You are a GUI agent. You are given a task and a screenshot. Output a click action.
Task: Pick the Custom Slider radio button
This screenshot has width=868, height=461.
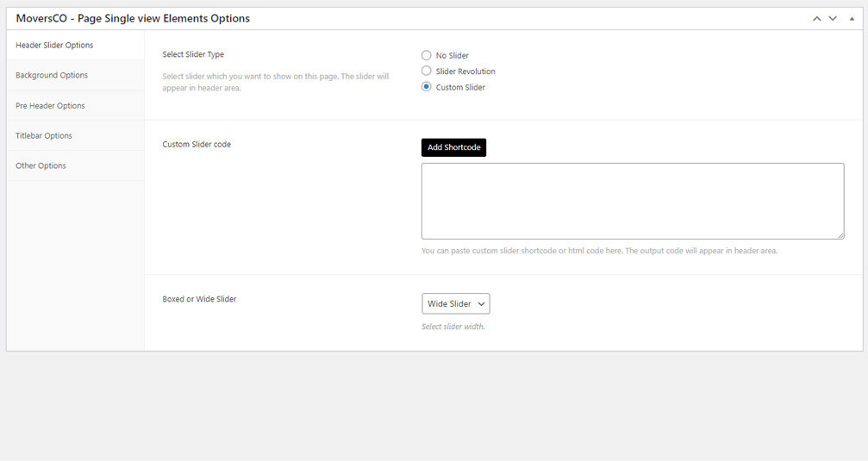coord(427,87)
